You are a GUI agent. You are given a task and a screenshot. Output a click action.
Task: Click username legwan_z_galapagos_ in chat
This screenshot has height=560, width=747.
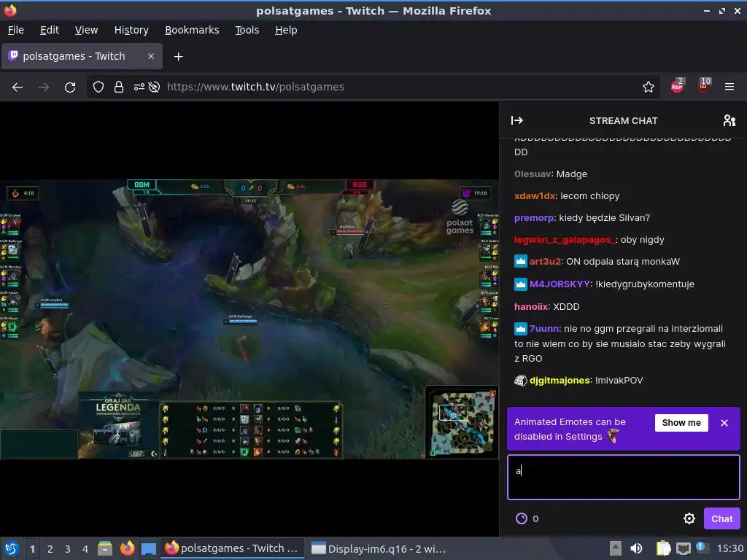[565, 240]
